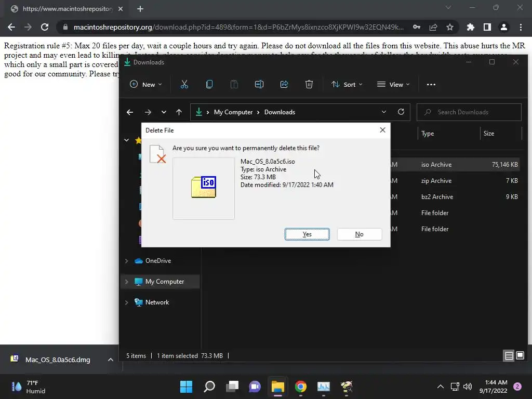
Task: Close the macintoshrepository browser tab
Action: [x=121, y=9]
